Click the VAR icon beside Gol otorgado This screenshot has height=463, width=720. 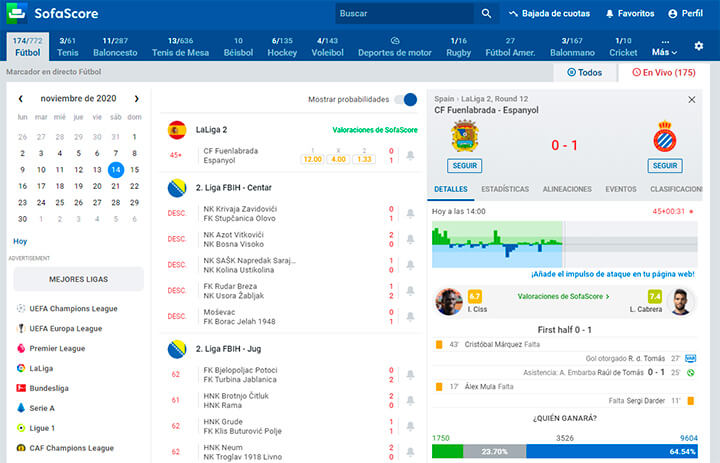click(690, 358)
